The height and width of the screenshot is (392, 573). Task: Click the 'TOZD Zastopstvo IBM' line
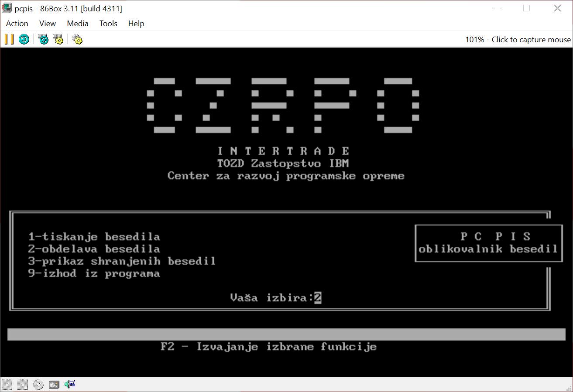283,164
